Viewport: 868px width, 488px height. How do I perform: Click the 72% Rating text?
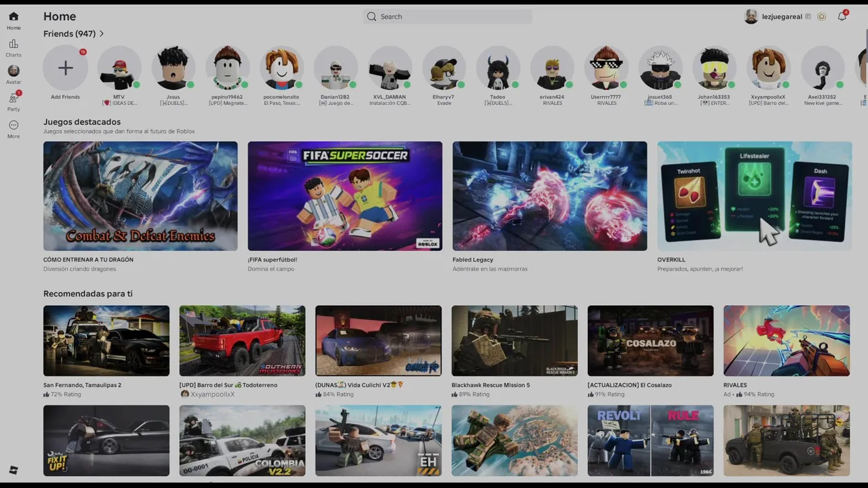pyautogui.click(x=66, y=394)
